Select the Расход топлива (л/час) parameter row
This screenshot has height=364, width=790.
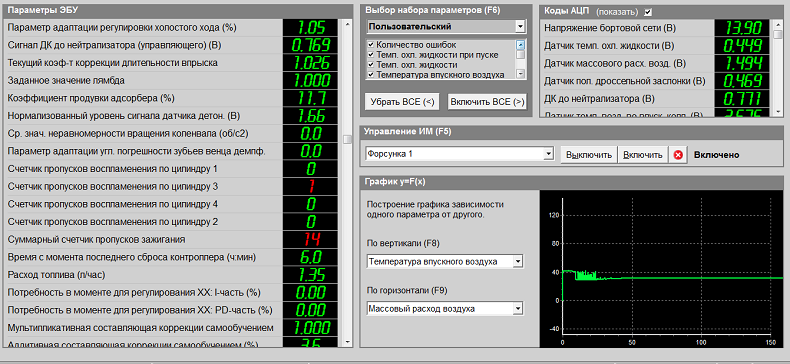[143, 275]
